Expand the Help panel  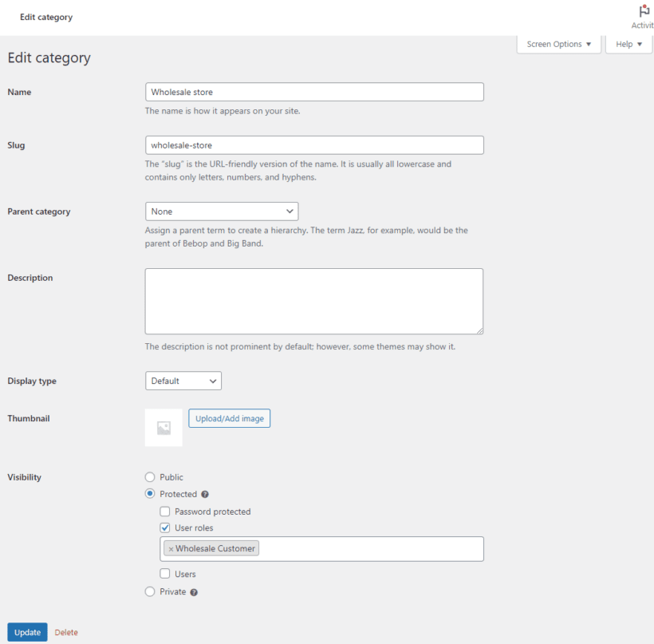[628, 44]
